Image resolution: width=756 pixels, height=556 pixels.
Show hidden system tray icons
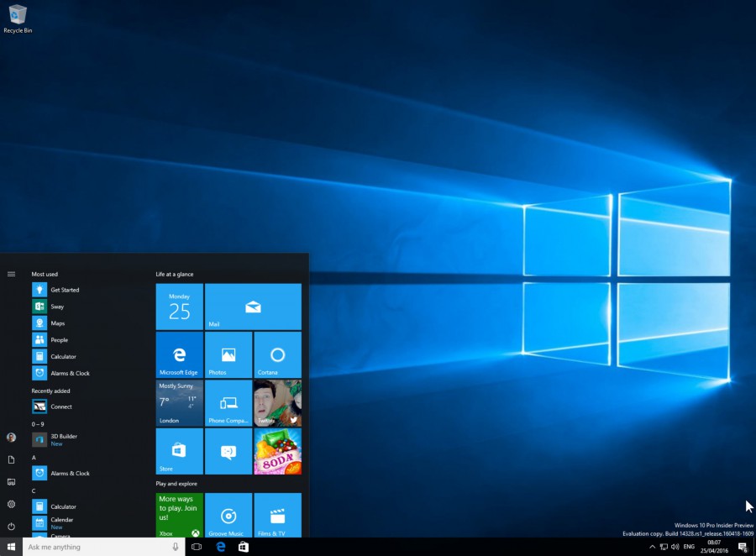click(652, 547)
